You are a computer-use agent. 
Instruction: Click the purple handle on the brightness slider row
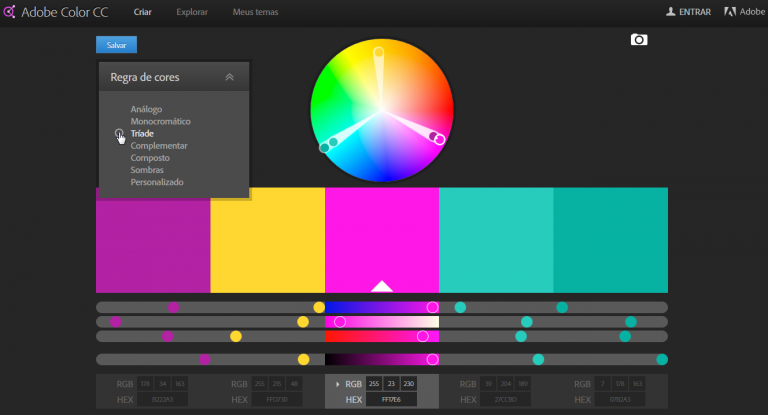click(x=205, y=360)
